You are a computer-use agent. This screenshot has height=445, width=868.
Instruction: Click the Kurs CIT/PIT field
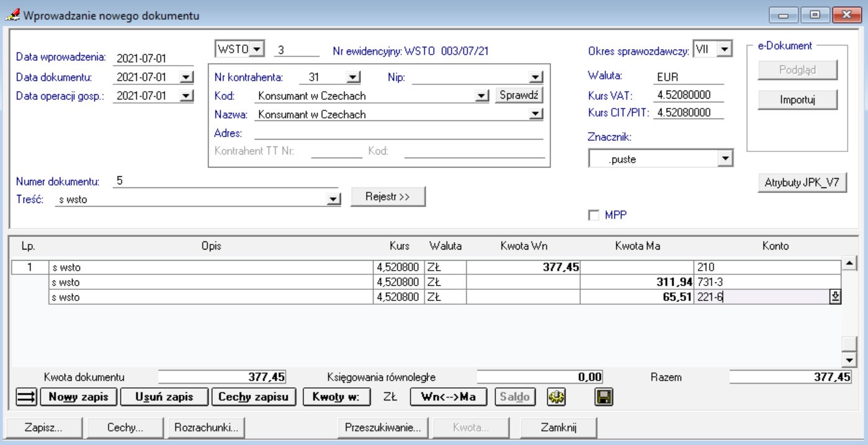coord(688,113)
